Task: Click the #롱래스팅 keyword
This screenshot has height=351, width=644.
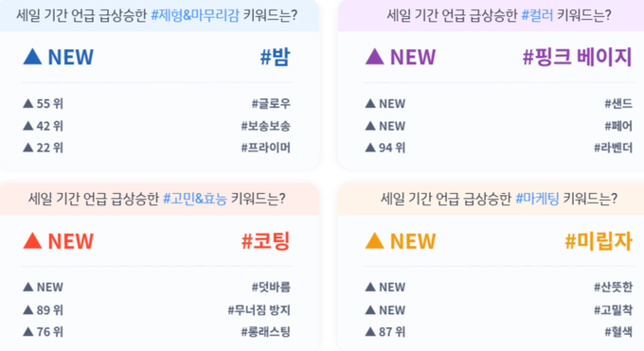Action: pos(266,332)
